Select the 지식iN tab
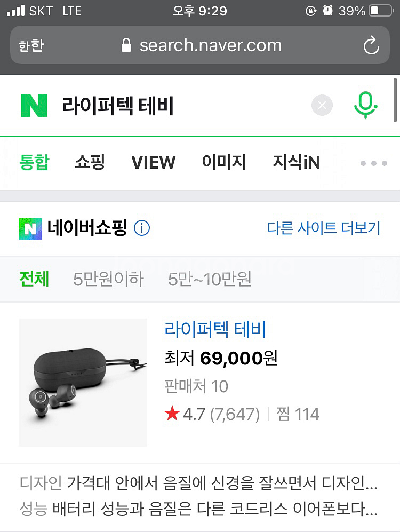 297,162
